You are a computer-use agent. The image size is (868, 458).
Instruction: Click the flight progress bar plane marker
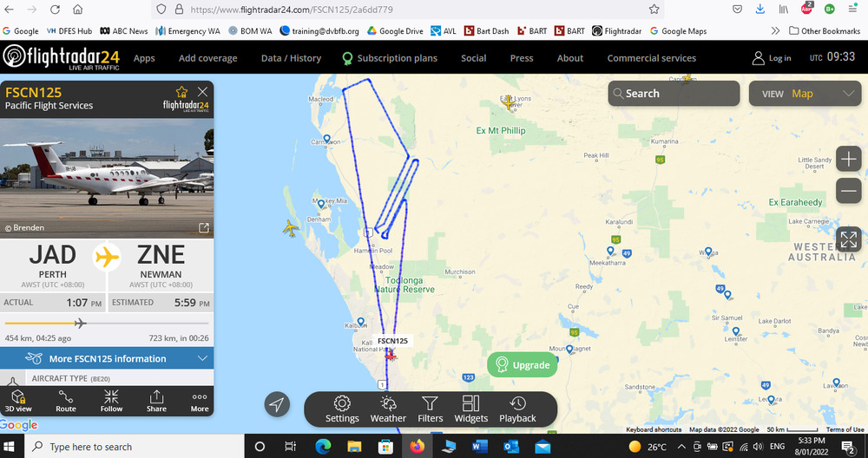[80, 323]
